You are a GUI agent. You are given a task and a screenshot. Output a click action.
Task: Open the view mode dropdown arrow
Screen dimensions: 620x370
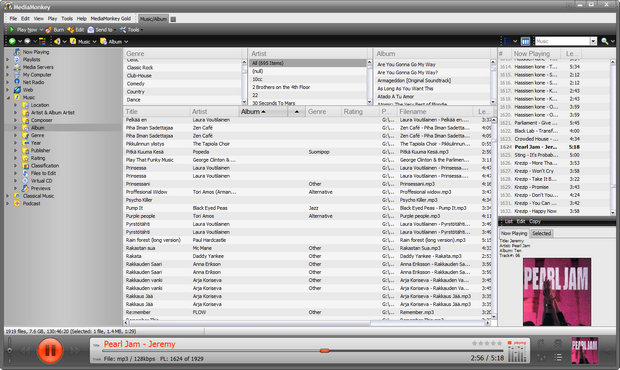[515, 41]
